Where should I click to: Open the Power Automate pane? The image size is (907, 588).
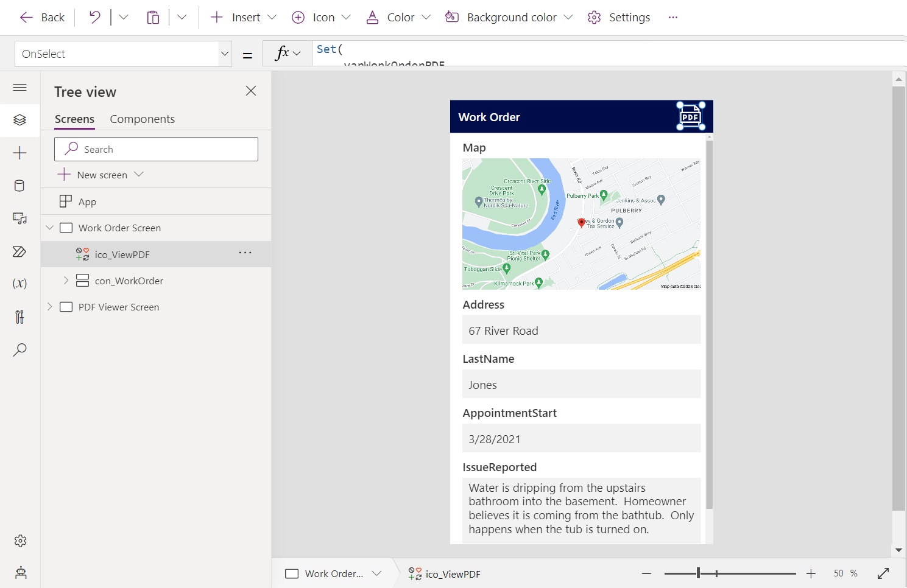pos(20,251)
